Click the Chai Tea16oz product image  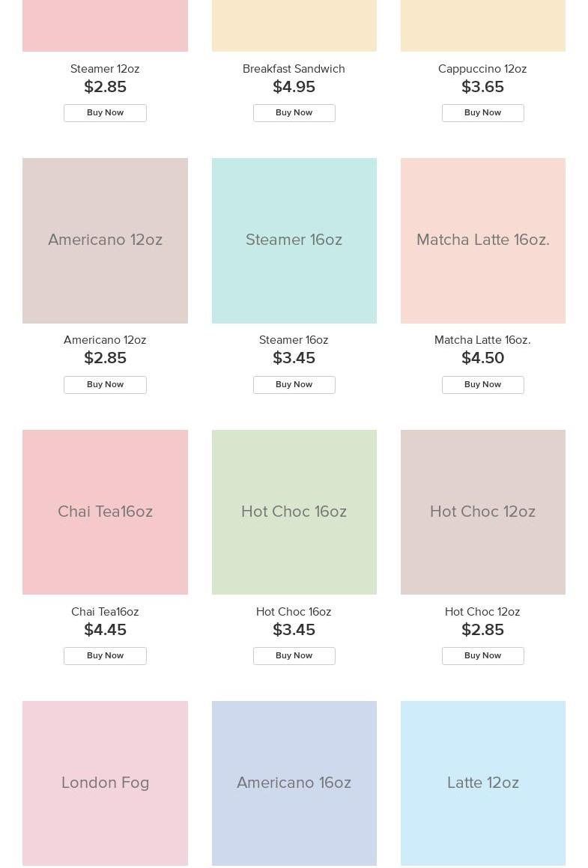(x=105, y=512)
